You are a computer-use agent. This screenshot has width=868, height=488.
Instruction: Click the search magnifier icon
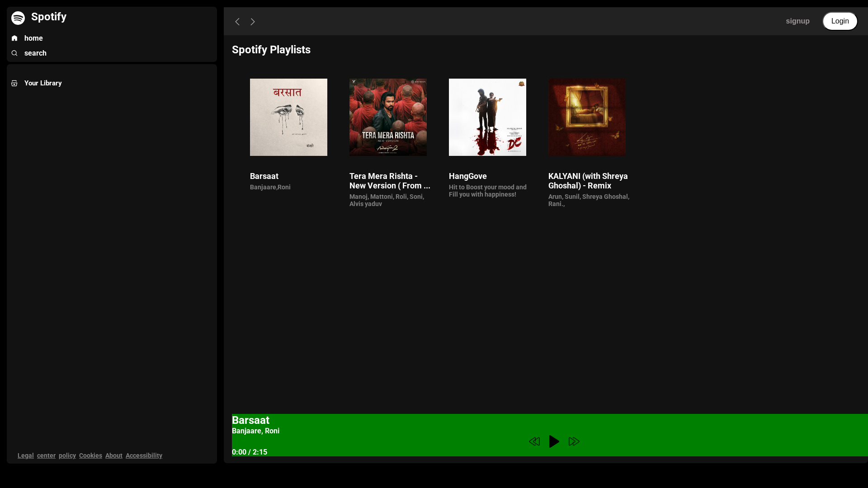pos(14,53)
